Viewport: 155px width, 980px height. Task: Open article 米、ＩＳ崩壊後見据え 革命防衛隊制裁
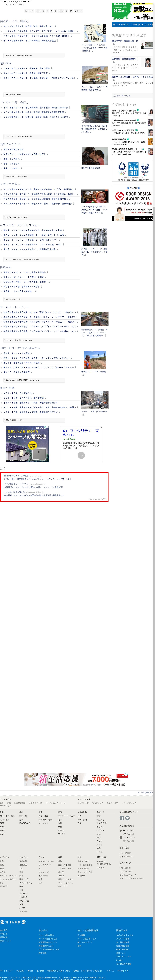[29, 40]
